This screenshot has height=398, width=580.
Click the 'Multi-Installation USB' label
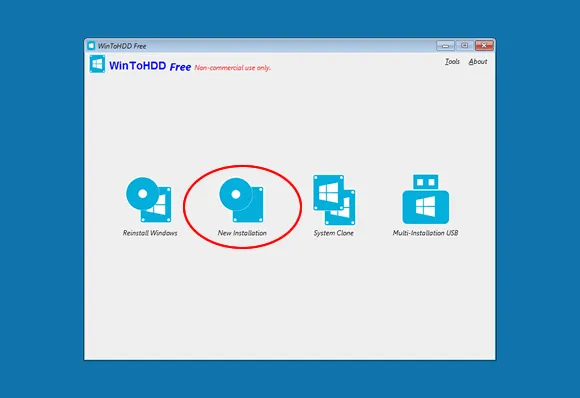425,233
